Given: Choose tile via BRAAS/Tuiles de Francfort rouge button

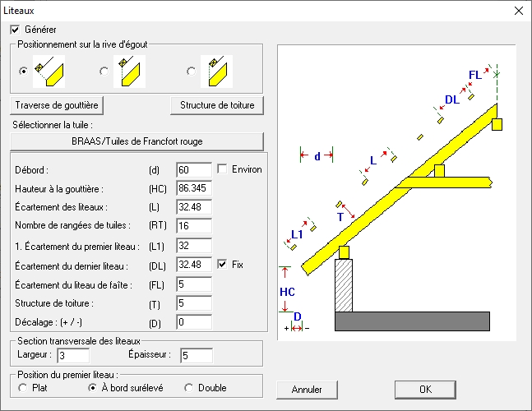Looking at the screenshot, I should pos(137,141).
